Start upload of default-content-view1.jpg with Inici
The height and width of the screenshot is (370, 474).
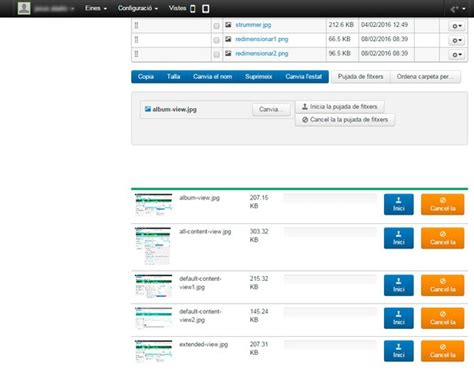coord(399,285)
